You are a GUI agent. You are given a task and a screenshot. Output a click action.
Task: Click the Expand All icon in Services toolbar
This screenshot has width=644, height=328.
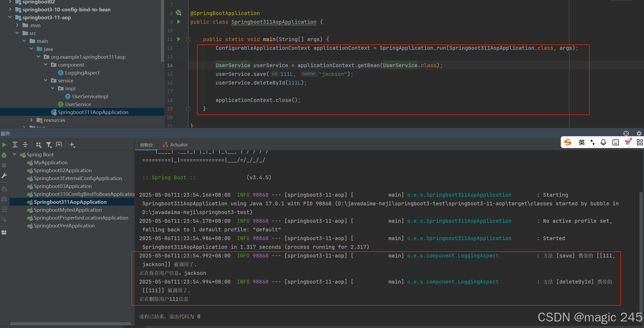[x=15, y=145]
